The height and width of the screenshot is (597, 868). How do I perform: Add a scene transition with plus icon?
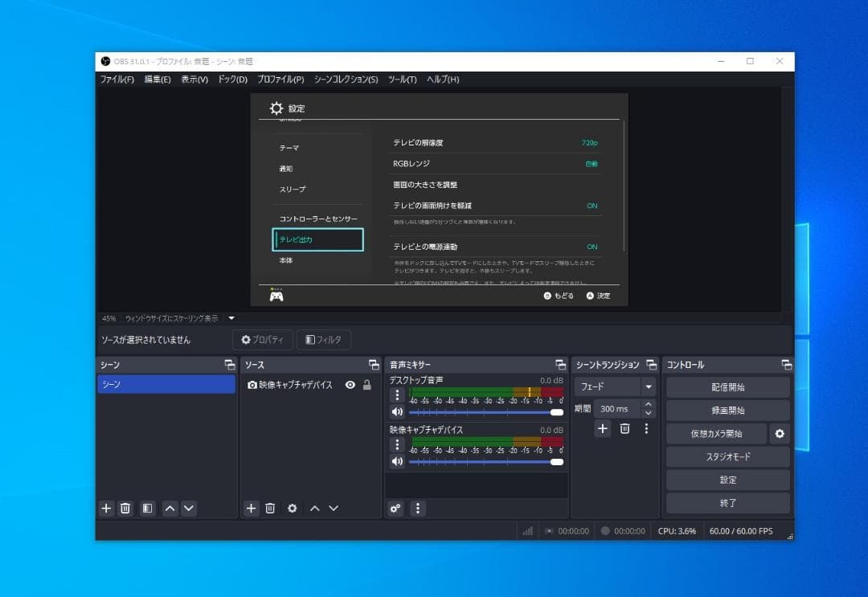point(603,428)
